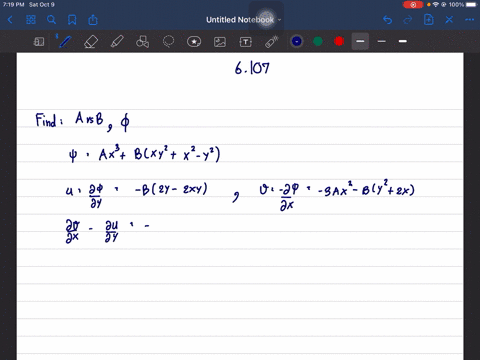Tap the red screen recording indicator
The image size is (480, 360).
pyautogui.click(x=413, y=5)
